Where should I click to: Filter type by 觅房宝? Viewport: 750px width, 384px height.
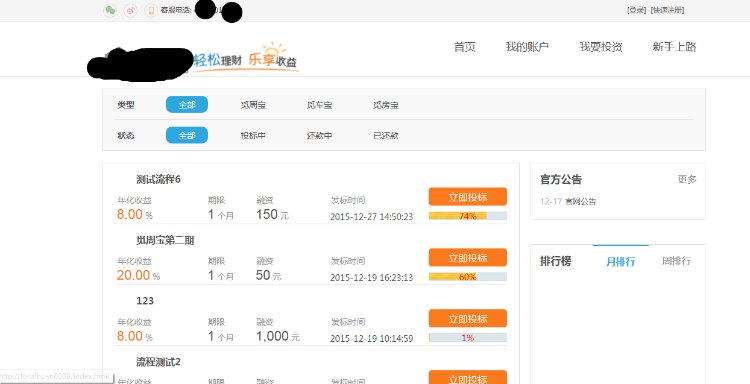coord(386,105)
